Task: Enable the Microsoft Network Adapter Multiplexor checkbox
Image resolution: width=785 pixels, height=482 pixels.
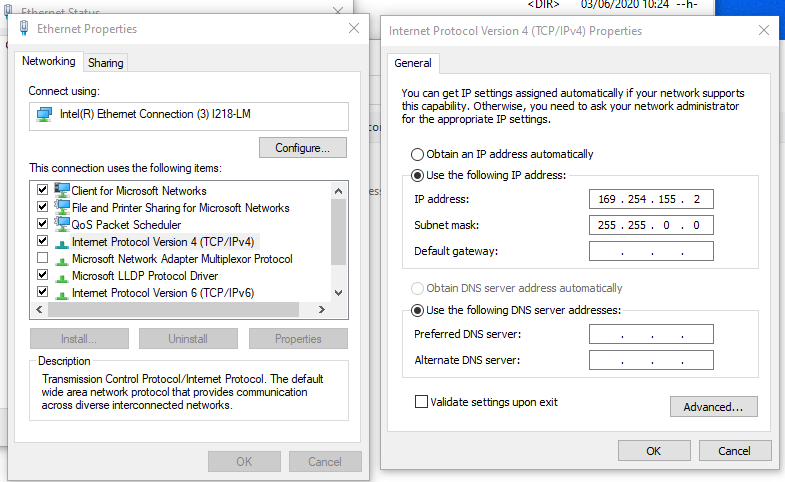Action: click(42, 259)
